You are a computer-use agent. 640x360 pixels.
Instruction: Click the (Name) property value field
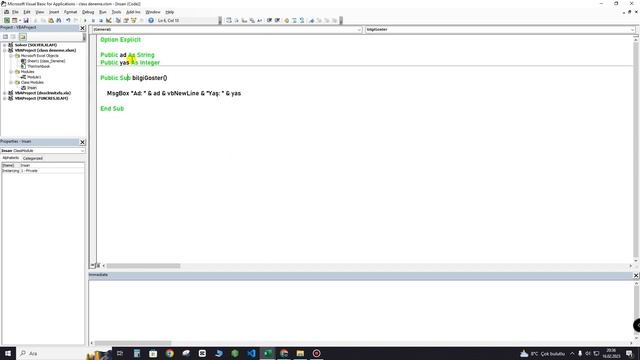(52, 165)
